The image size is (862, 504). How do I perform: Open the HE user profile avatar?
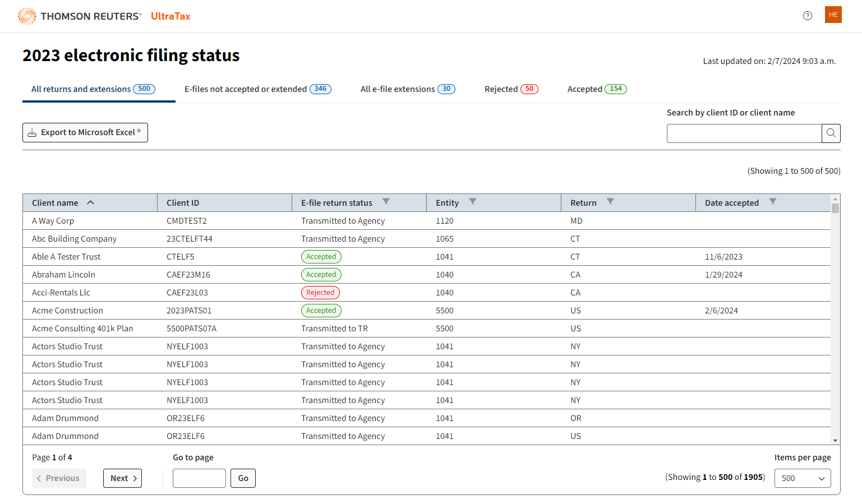(833, 15)
